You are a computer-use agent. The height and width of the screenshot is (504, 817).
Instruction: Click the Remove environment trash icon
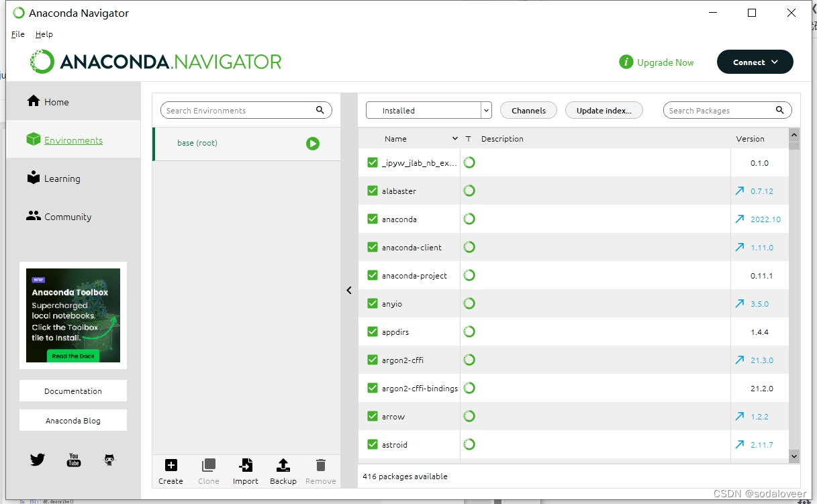321,465
